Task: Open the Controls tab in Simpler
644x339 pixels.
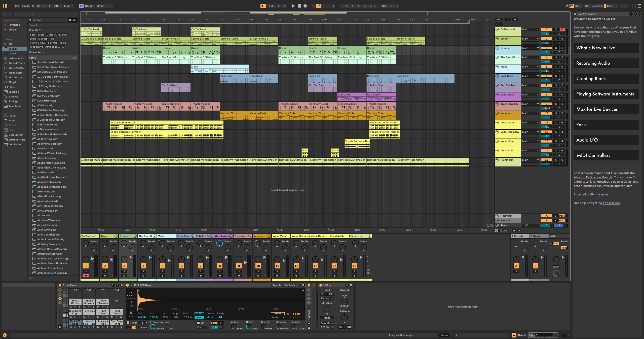Action: pyautogui.click(x=289, y=285)
